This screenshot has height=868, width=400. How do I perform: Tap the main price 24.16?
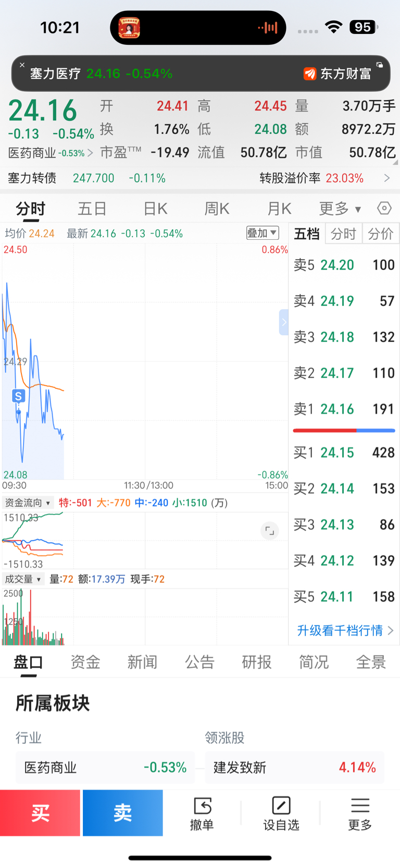(43, 111)
